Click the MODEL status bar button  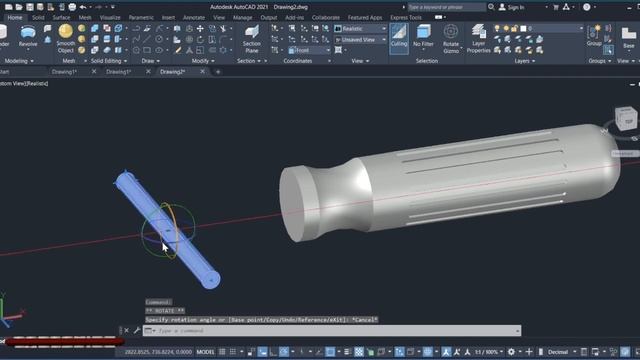[205, 352]
